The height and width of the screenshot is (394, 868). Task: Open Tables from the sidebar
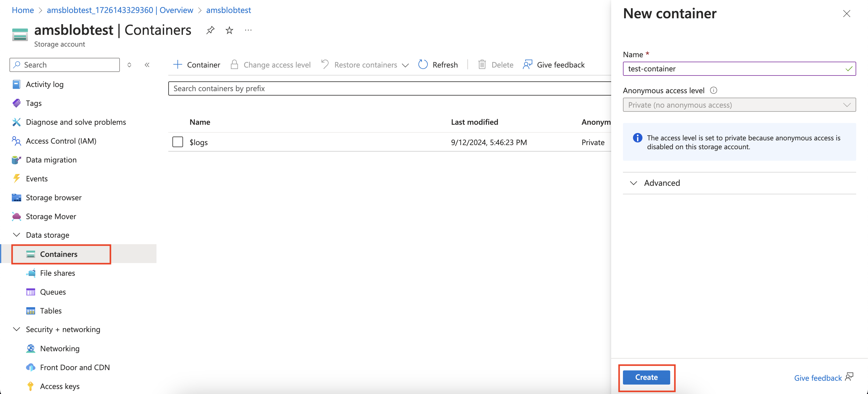(51, 311)
